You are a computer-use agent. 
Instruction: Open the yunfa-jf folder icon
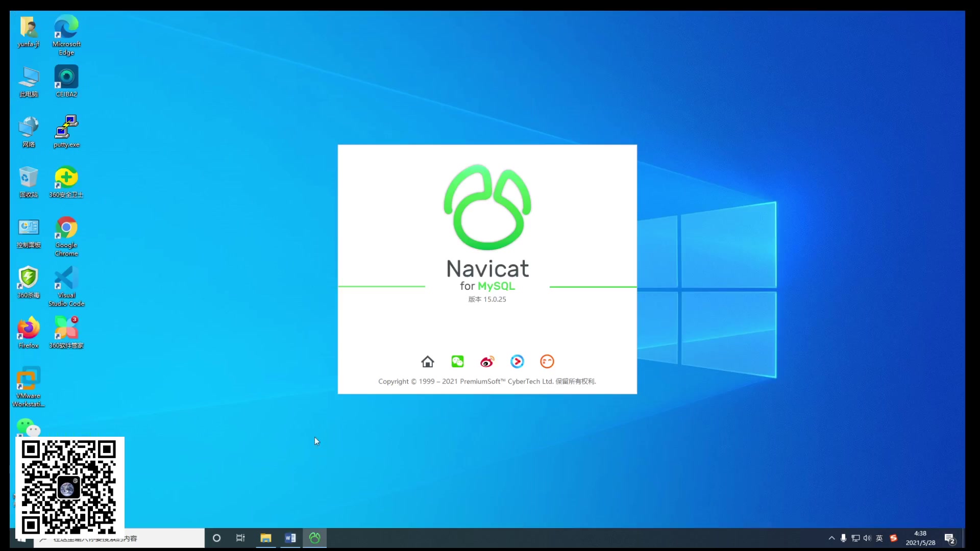point(29,31)
